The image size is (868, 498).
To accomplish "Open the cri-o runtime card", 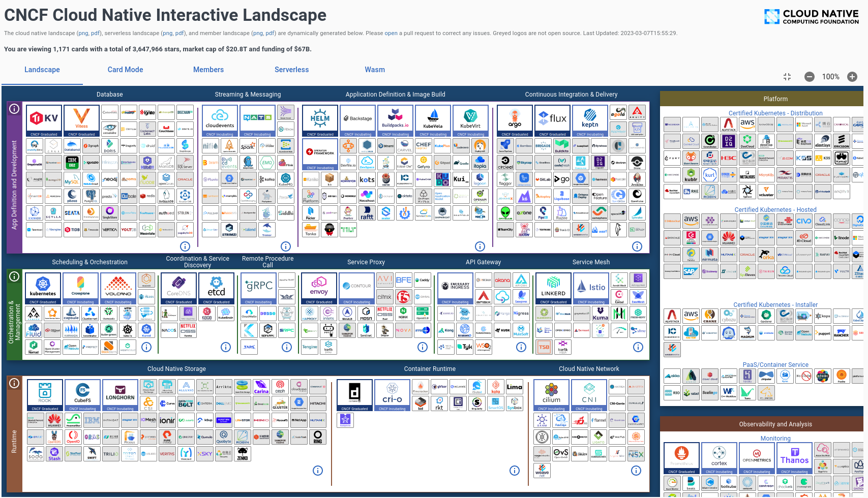I will (393, 395).
